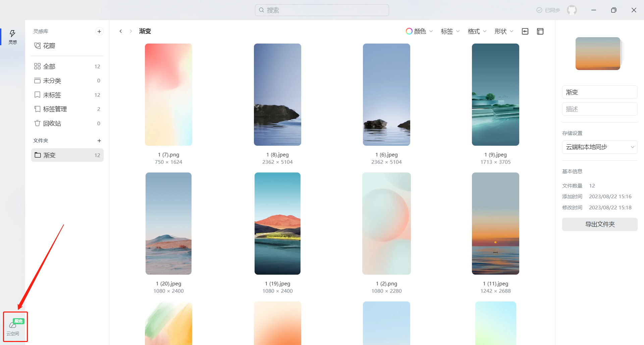This screenshot has width=644, height=345.
Task: Click the 渐变 breadcrumb title
Action: click(x=145, y=31)
